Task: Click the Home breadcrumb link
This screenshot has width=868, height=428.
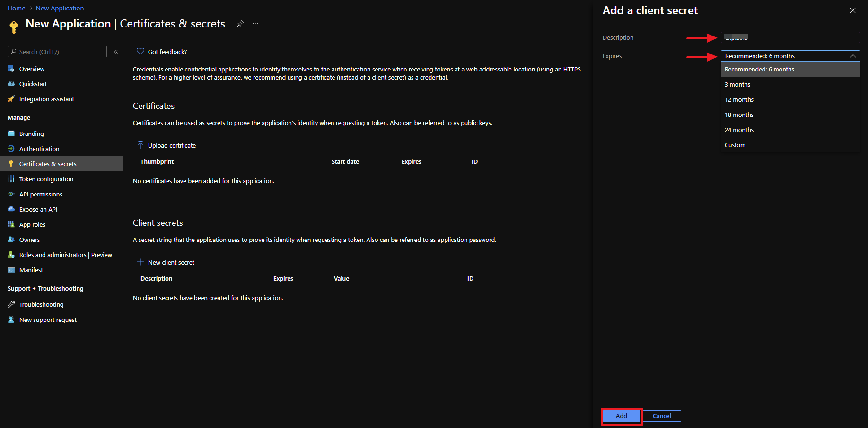Action: pos(17,8)
